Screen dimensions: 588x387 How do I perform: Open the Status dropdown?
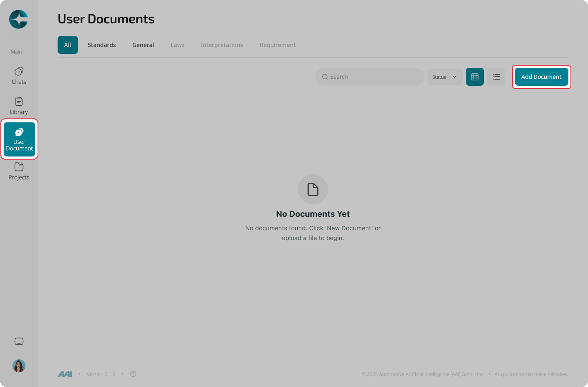click(445, 77)
